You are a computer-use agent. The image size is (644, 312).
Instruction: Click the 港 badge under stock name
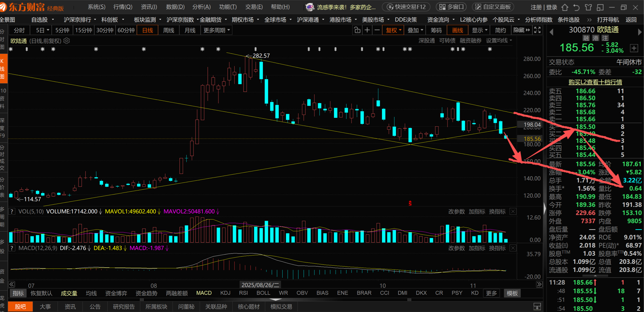596,38
